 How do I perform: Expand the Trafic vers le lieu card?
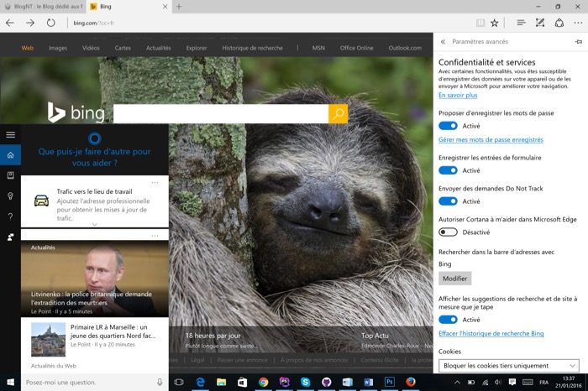click(x=94, y=224)
